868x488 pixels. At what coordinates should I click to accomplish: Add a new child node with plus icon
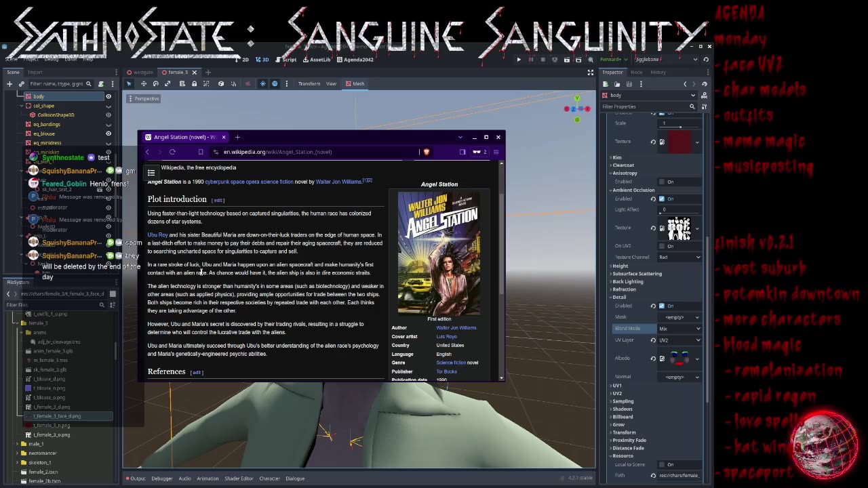click(9, 83)
